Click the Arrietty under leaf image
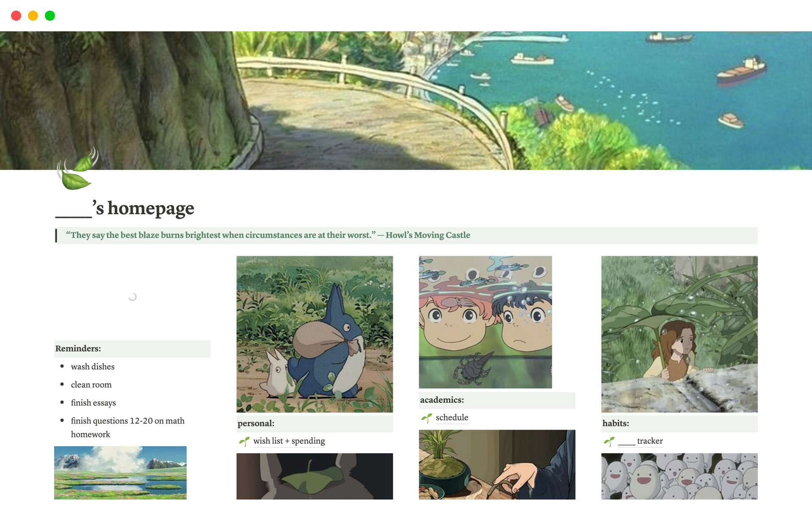812x508 pixels. (x=679, y=334)
